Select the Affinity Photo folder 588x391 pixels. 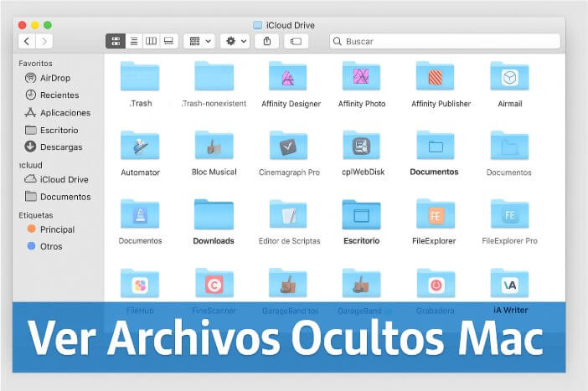point(362,76)
